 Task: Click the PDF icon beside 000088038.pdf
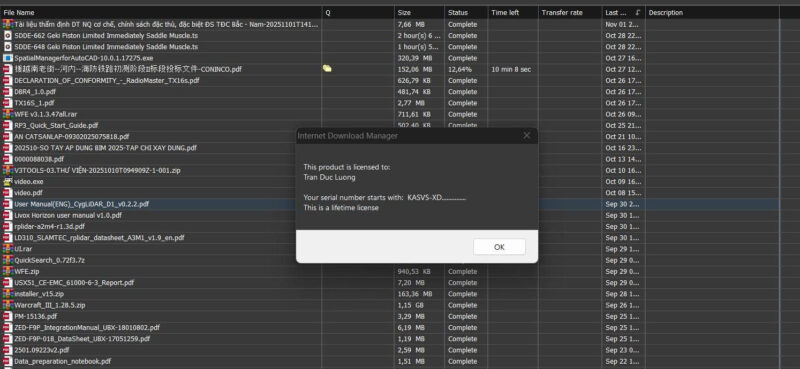8,159
